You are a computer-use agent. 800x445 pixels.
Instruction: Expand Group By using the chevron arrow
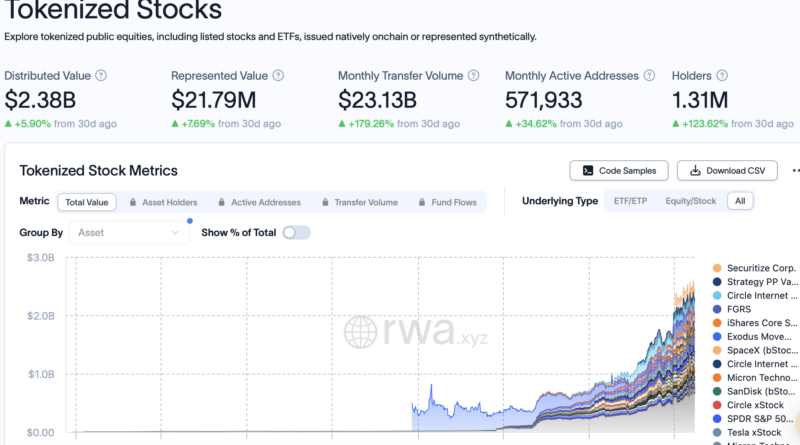175,233
